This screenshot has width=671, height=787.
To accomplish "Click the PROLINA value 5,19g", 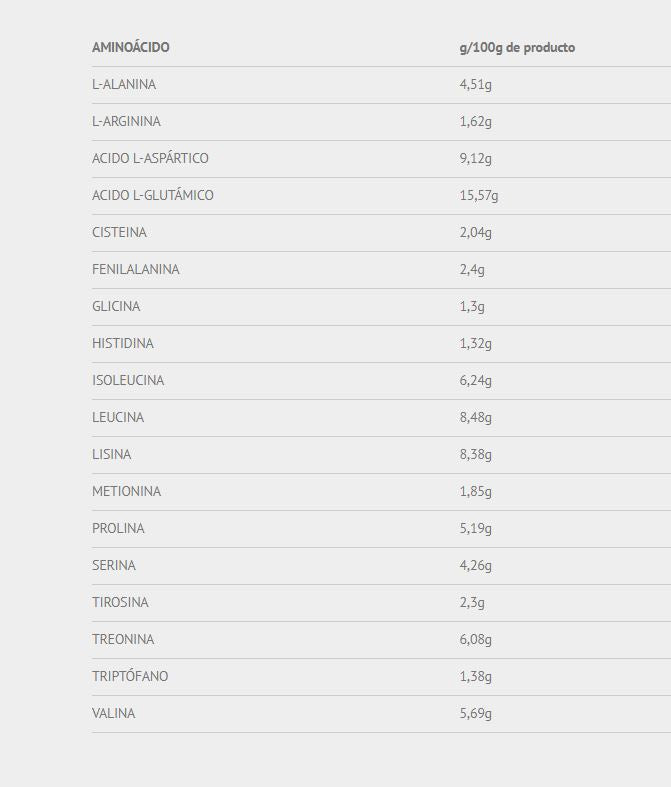I will coord(475,529).
